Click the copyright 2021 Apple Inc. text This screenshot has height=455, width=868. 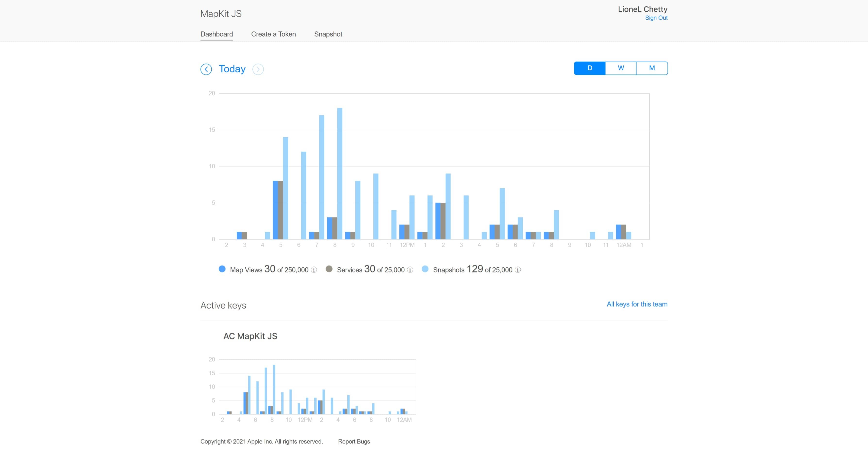[x=261, y=441]
